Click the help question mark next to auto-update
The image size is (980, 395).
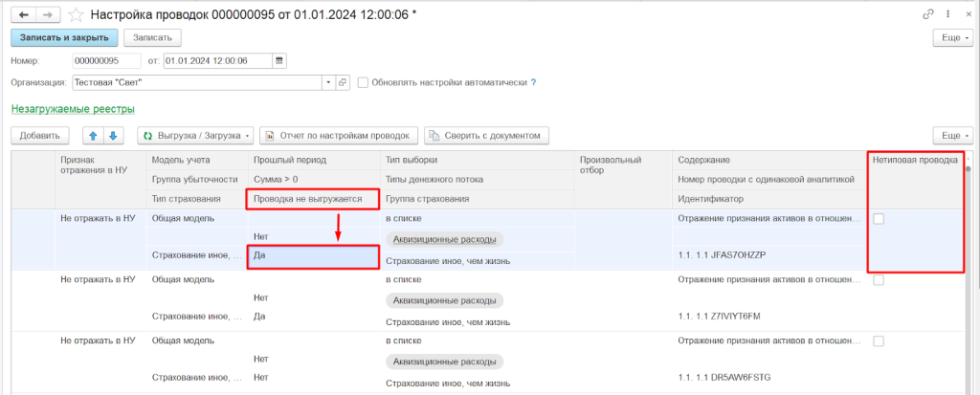(x=533, y=83)
